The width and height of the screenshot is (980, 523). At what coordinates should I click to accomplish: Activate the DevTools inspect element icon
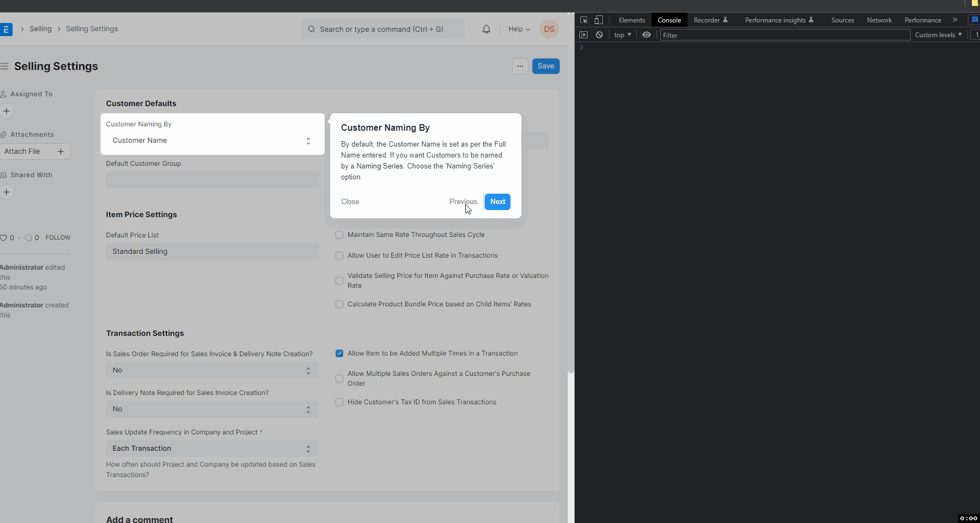[584, 20]
